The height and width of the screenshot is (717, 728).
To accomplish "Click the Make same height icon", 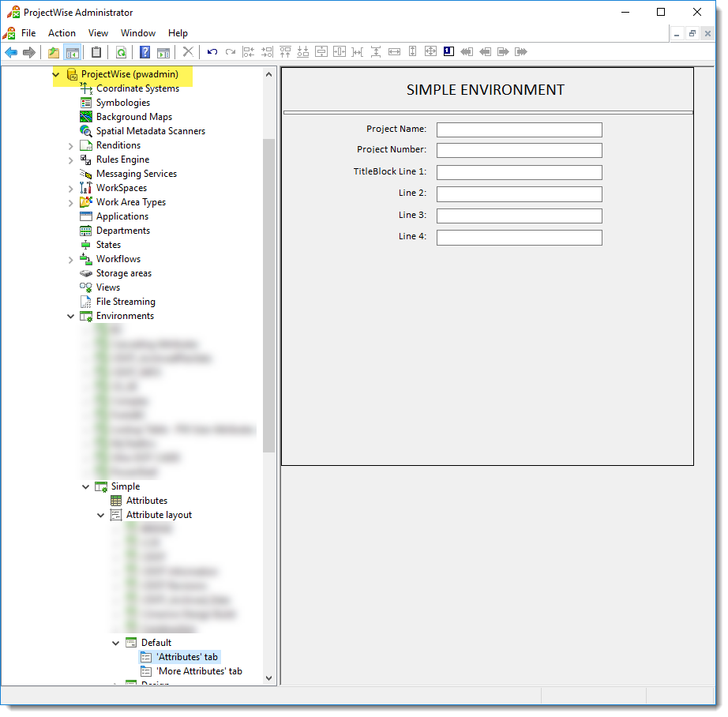I will click(x=412, y=51).
